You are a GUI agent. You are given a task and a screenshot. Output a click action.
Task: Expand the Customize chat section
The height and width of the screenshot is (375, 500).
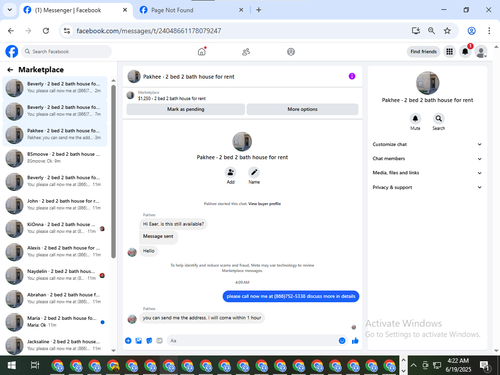tap(427, 144)
